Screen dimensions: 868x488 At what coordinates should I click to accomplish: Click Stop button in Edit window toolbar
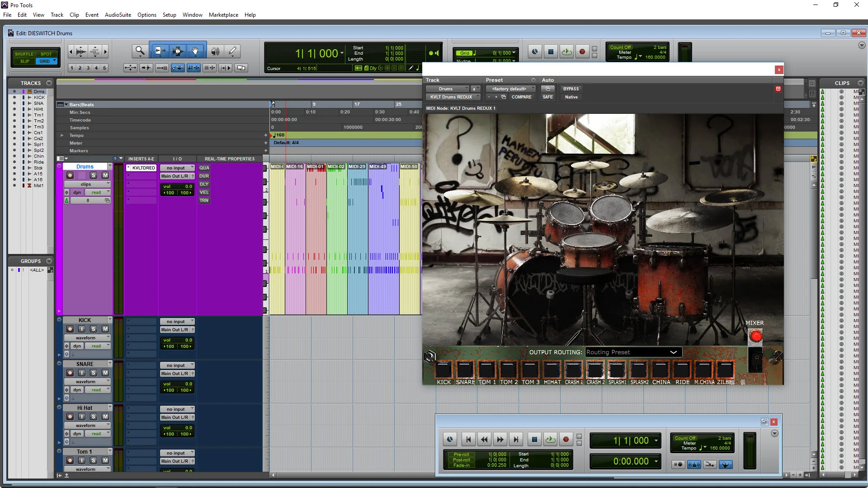tap(551, 52)
